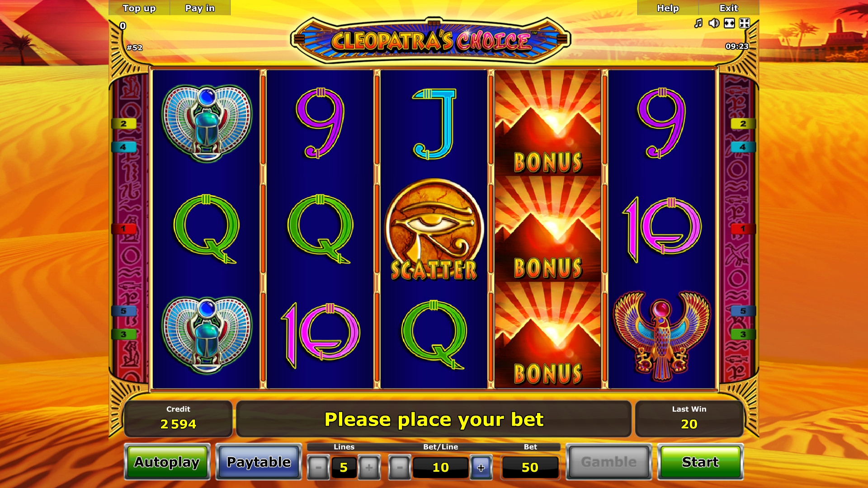Screen dimensions: 868x488
Task: Click the top-left scarab symbol
Action: coord(207,123)
